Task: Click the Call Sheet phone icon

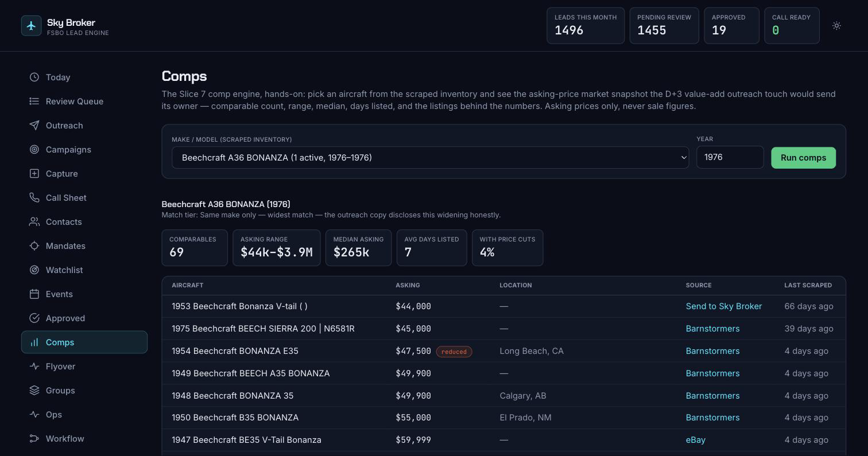Action: point(34,198)
